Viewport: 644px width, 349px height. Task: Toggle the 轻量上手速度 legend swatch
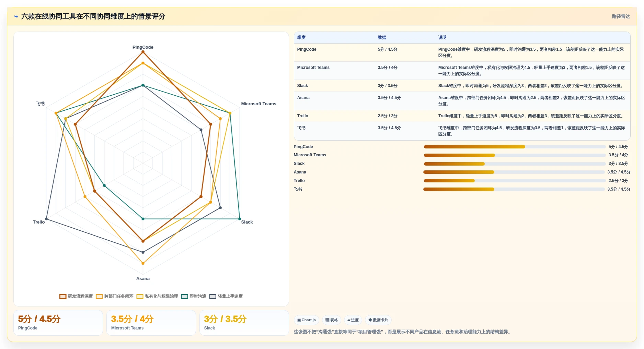pos(213,297)
